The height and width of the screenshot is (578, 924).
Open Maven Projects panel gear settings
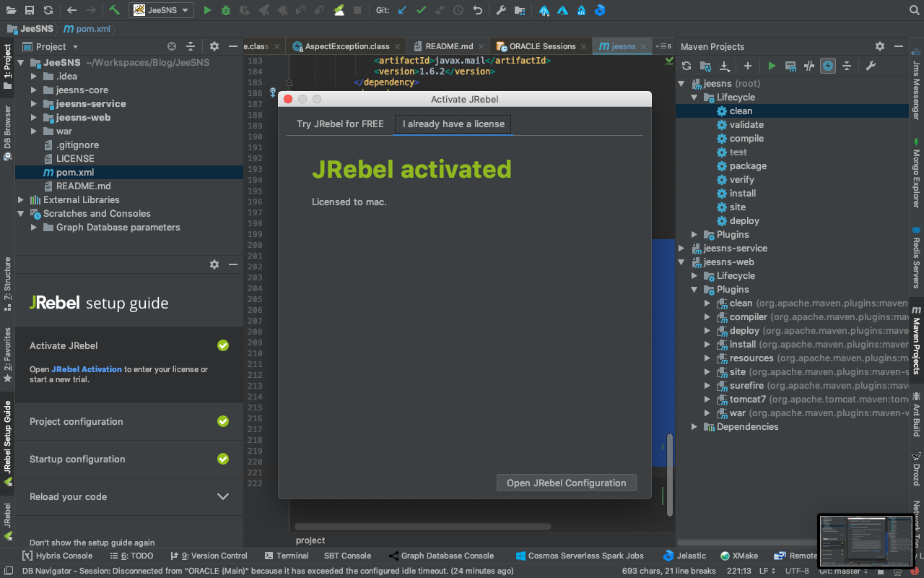pos(879,46)
